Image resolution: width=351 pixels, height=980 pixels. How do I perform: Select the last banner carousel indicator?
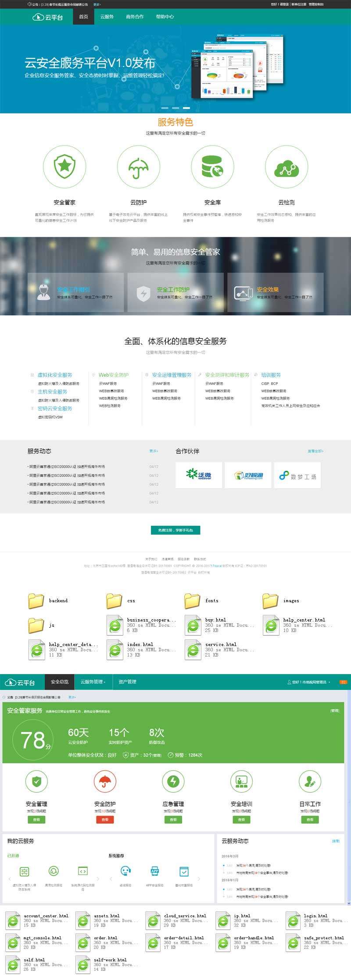tap(186, 107)
